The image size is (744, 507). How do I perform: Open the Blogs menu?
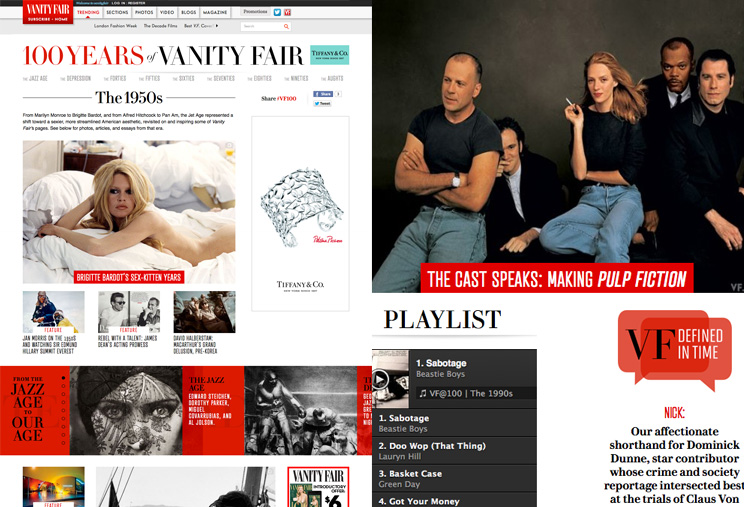click(x=188, y=12)
